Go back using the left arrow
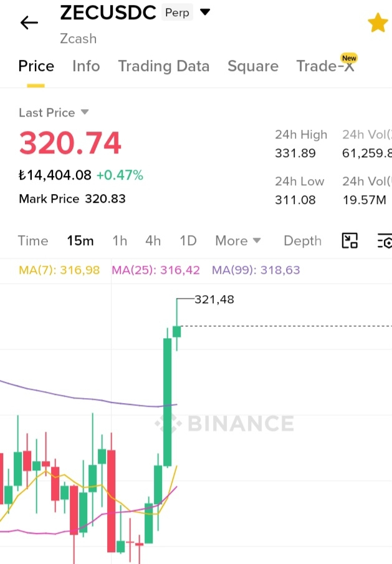This screenshot has height=564, width=392. click(x=29, y=22)
